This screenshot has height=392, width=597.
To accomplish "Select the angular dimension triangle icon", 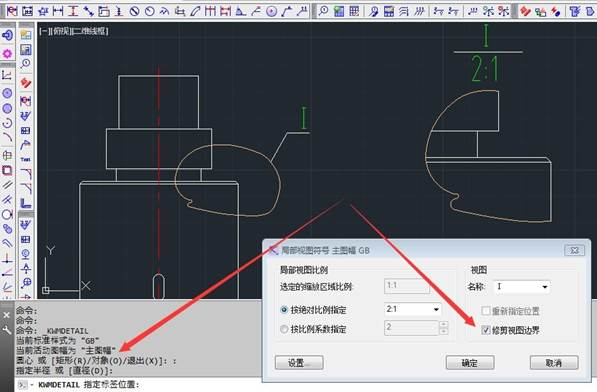I will click(241, 11).
